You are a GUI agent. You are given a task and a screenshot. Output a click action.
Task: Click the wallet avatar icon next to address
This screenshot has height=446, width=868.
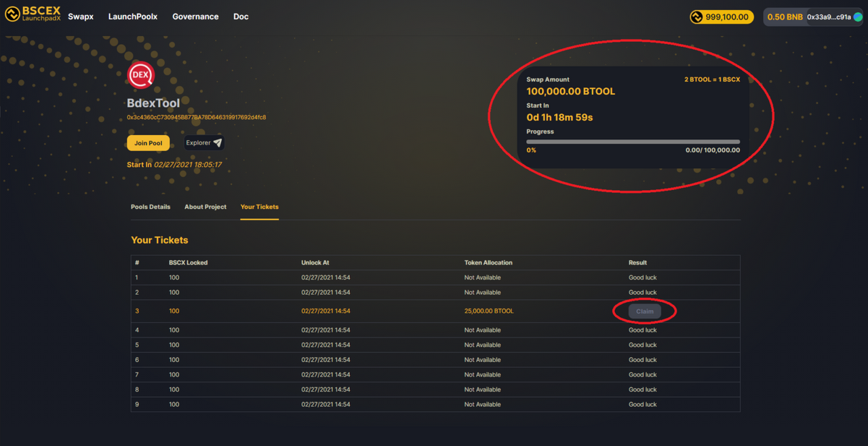coord(858,17)
